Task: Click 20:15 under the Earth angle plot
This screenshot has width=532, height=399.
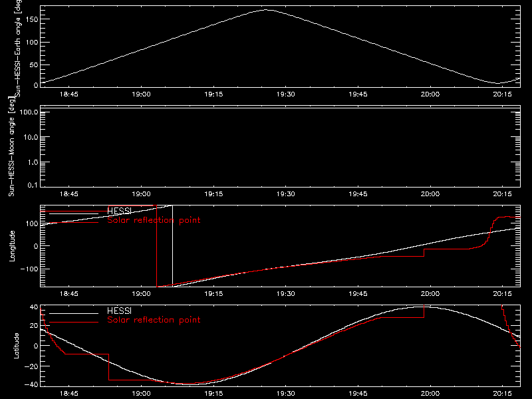Action: click(503, 94)
